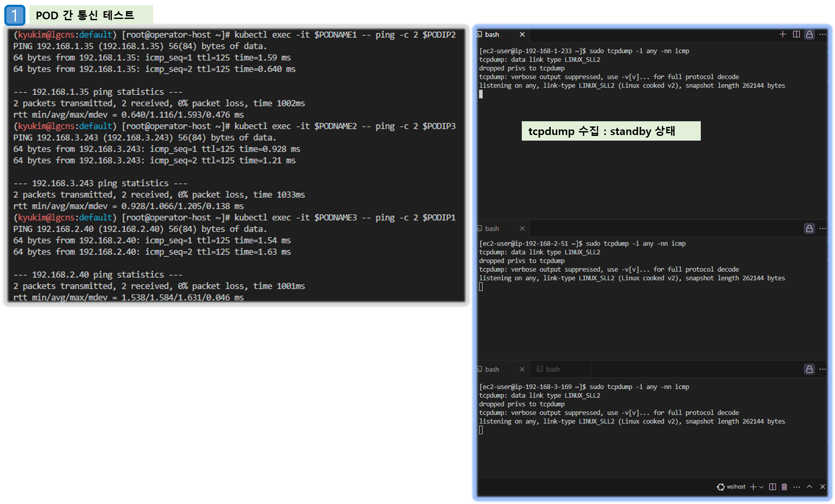Toggle the lock icon in top terminal group
The height and width of the screenshot is (504, 835).
click(809, 34)
